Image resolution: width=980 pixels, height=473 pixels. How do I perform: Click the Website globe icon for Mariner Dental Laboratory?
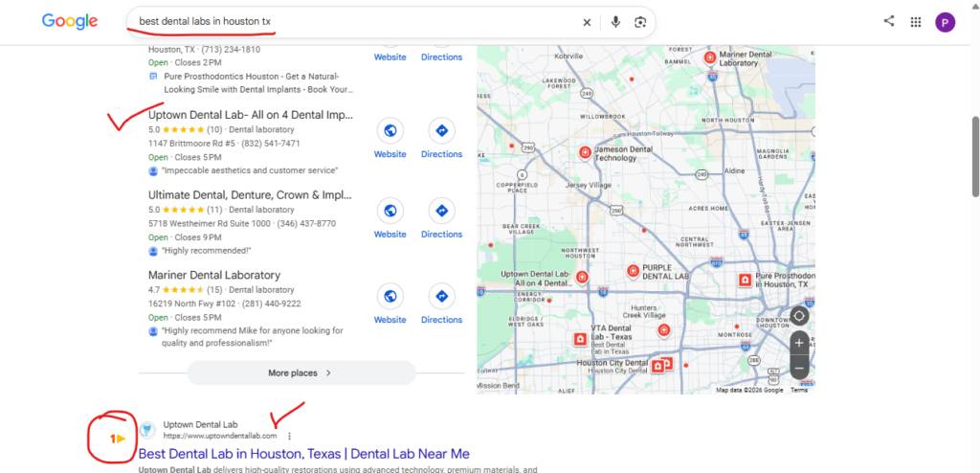point(390,296)
